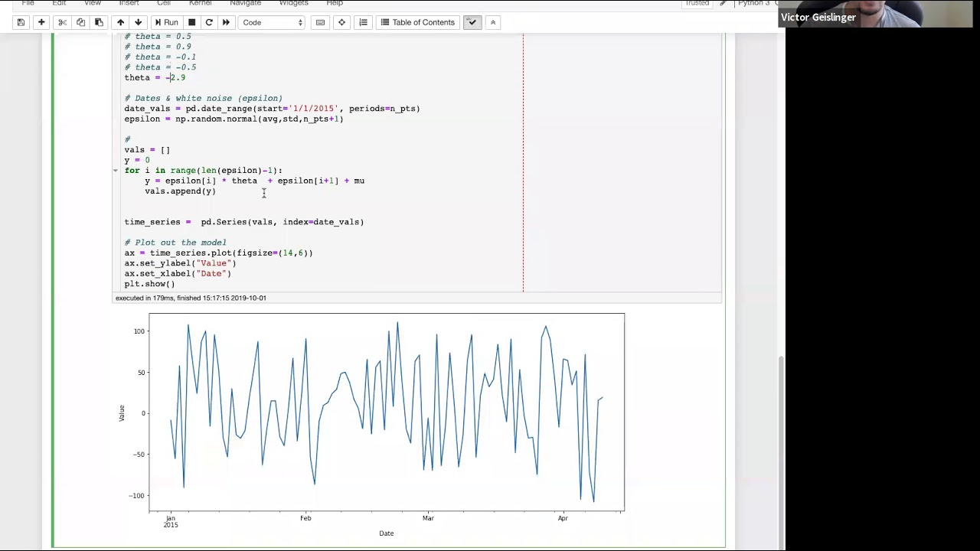The image size is (980, 551).
Task: Open the command palette keyboard icon
Action: [x=320, y=22]
